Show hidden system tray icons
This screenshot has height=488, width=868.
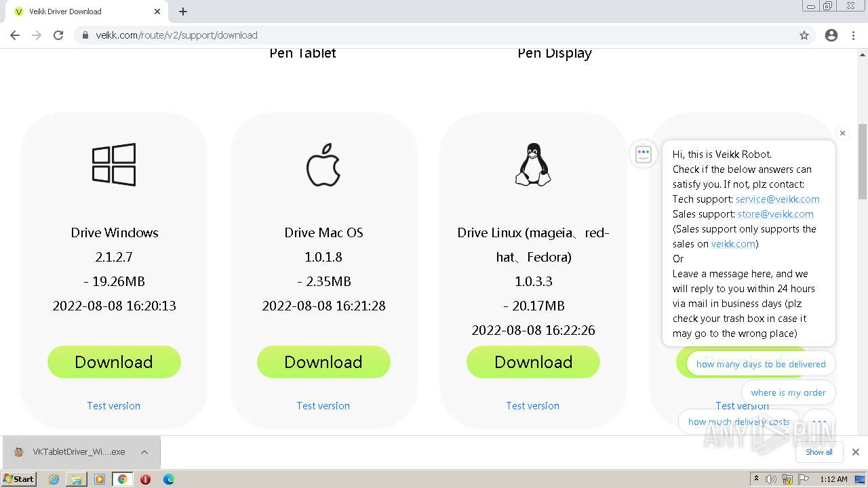tap(757, 479)
